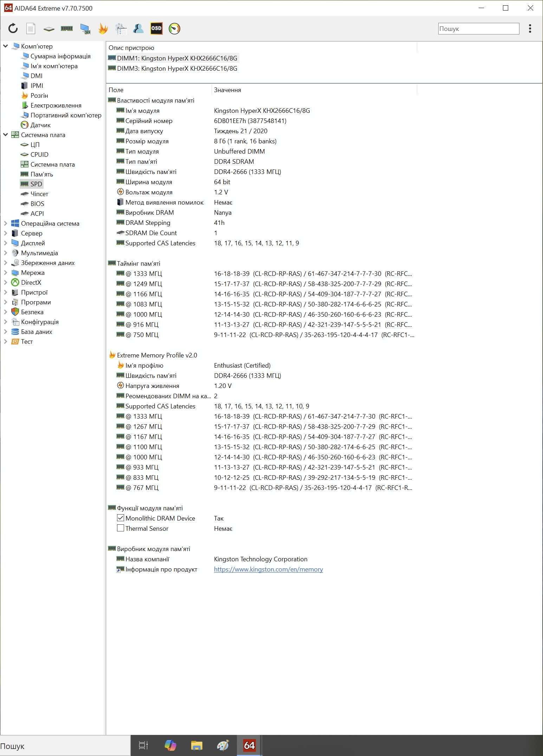Expand the Мережа node
This screenshot has height=756, width=543.
pos(6,272)
